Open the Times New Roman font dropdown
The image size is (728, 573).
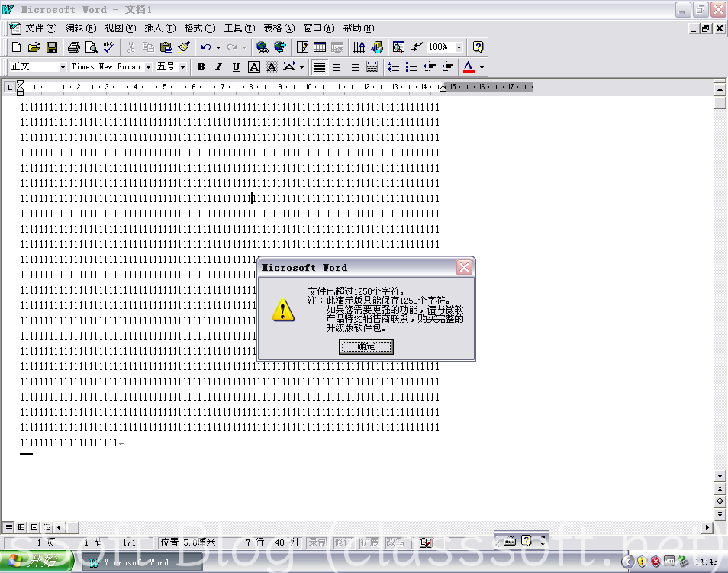coord(148,67)
